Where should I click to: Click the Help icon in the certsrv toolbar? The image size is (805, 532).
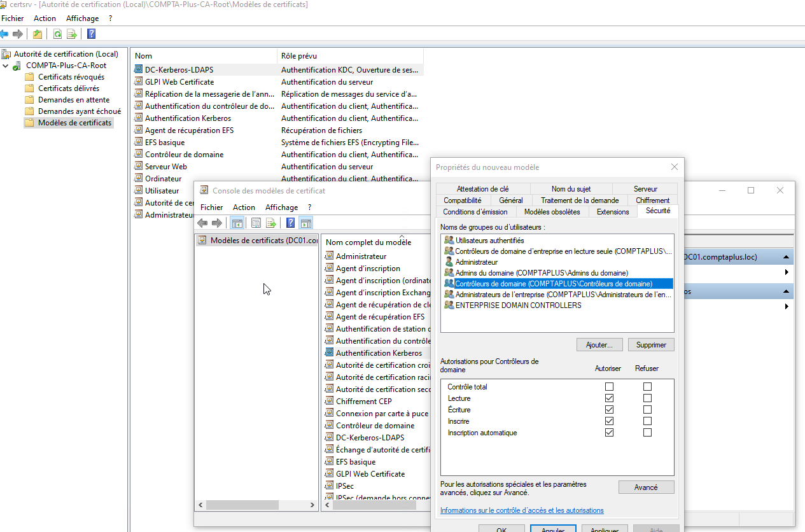pyautogui.click(x=92, y=34)
